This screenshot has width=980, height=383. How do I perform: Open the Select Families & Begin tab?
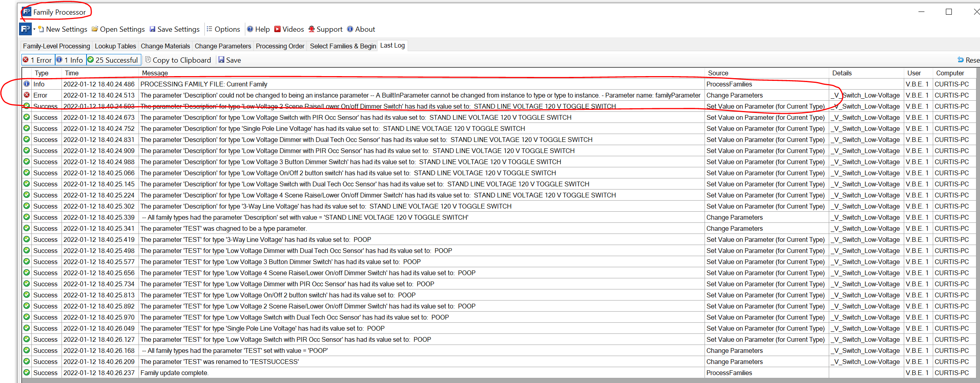click(342, 46)
